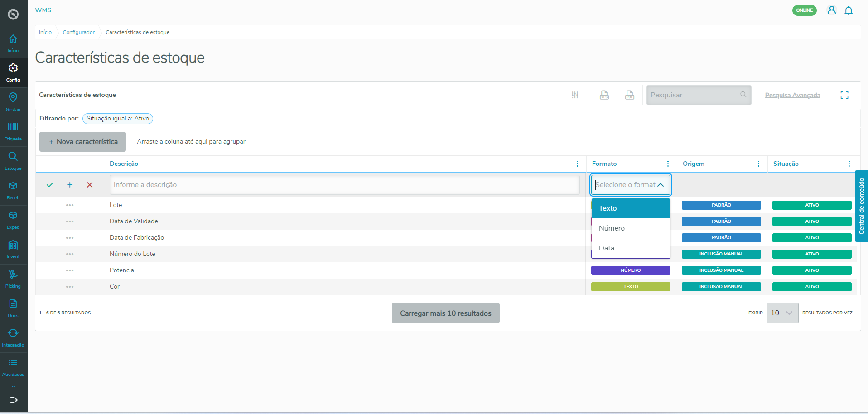Open the Descrição column menu
This screenshot has width=868, height=414.
[577, 164]
